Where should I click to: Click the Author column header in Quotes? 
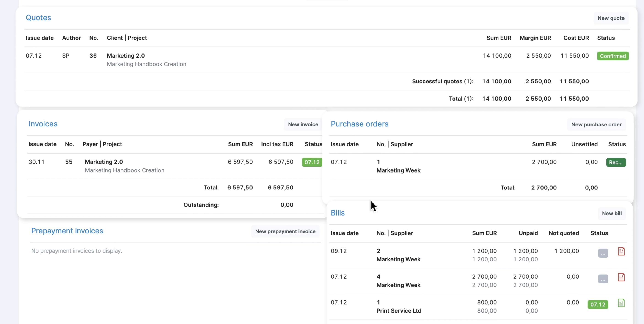pyautogui.click(x=72, y=38)
